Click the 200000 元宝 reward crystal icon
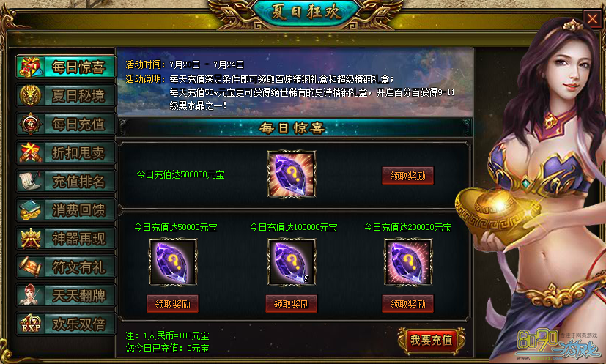The width and height of the screenshot is (606, 364). tap(408, 262)
